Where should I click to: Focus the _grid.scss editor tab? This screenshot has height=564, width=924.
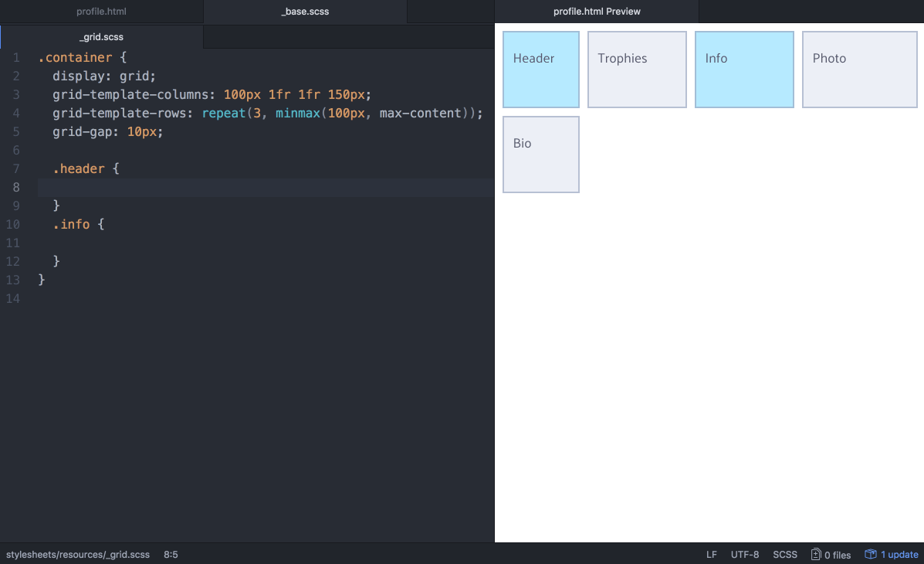(101, 36)
